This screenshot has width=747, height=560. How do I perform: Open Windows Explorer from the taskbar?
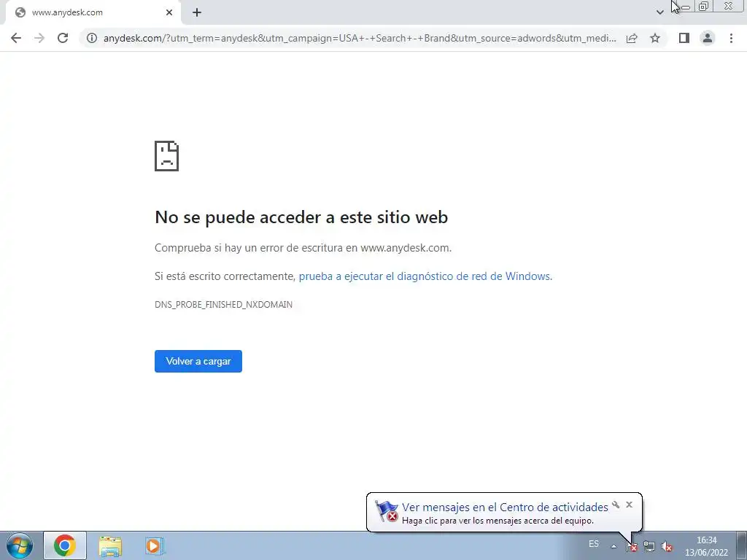tap(110, 546)
